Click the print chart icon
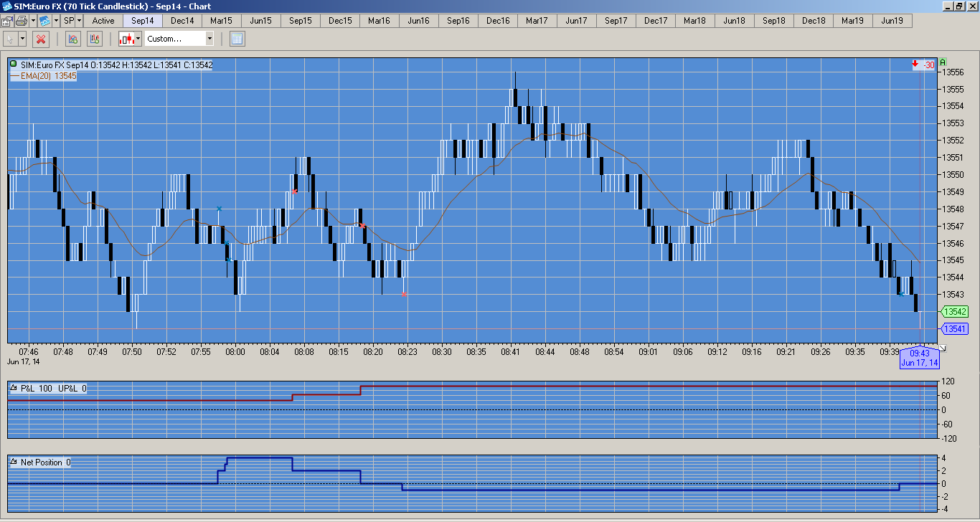 pyautogui.click(x=21, y=21)
